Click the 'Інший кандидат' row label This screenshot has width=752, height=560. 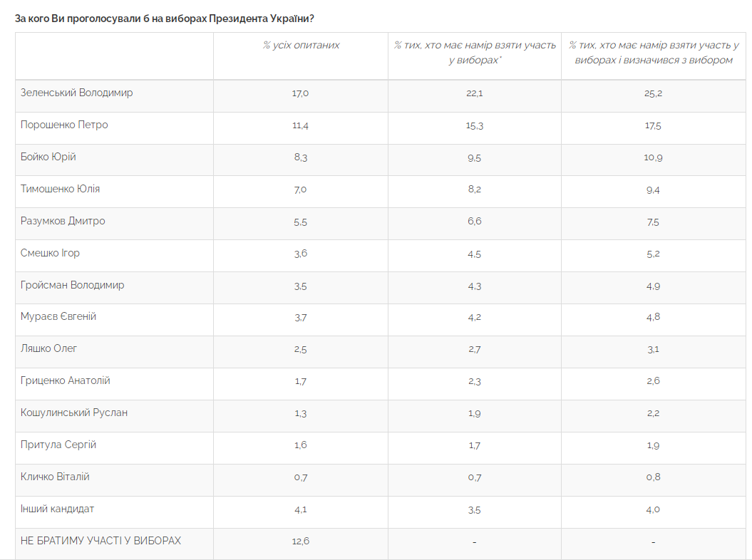[58, 509]
